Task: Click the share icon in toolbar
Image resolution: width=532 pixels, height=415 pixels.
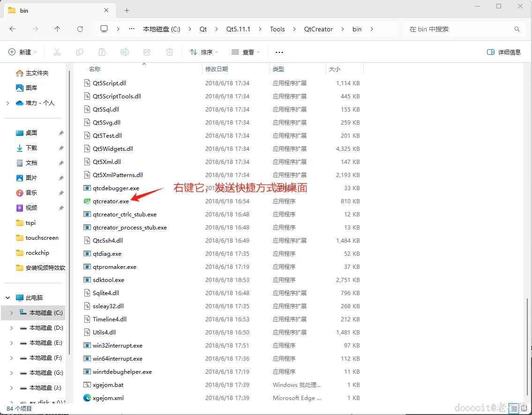Action: coord(147,52)
